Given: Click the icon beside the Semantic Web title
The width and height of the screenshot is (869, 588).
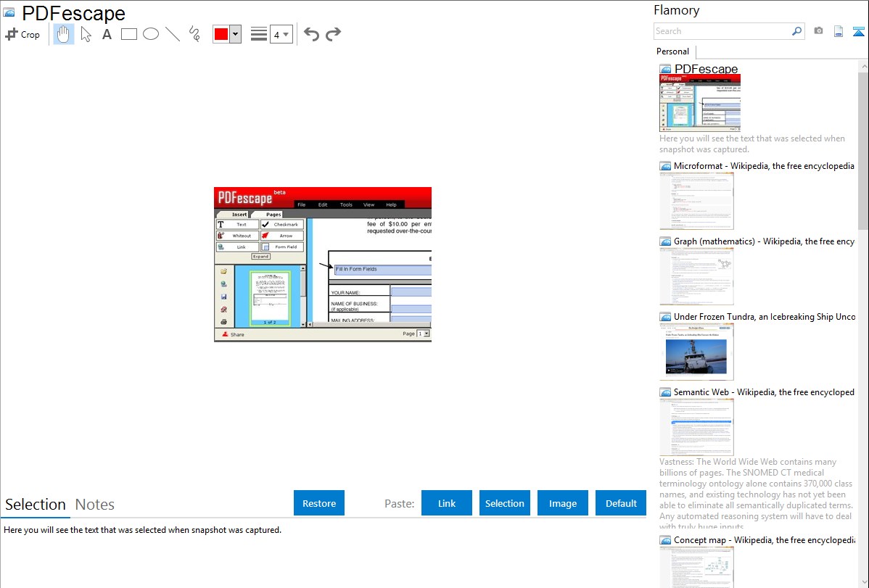Looking at the screenshot, I should [x=665, y=392].
